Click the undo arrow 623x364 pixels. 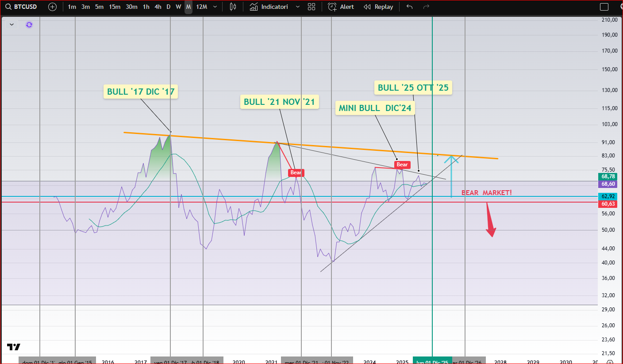(x=409, y=7)
